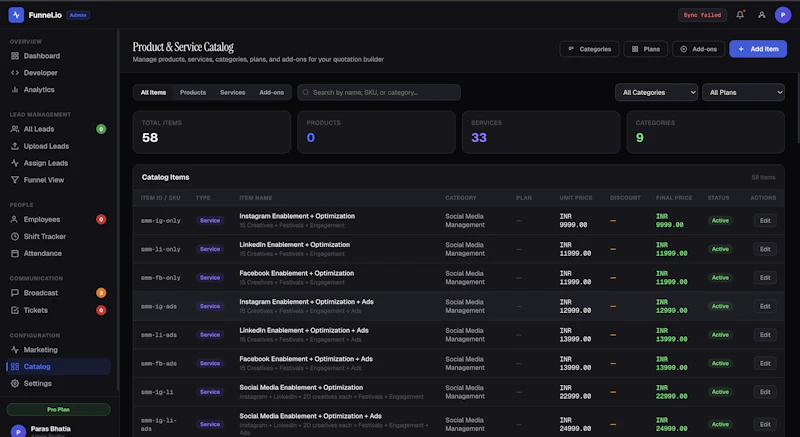Click the Developer code brackets icon

click(x=15, y=73)
